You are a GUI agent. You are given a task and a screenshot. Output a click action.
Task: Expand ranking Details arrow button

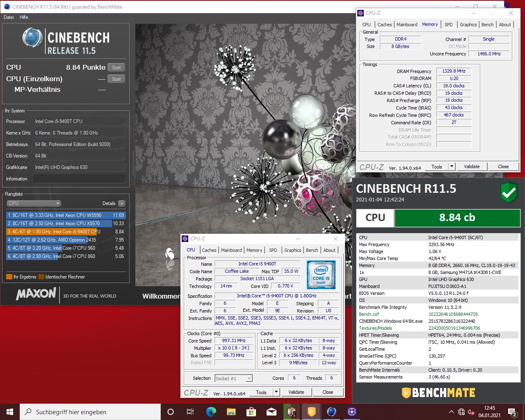[x=122, y=203]
